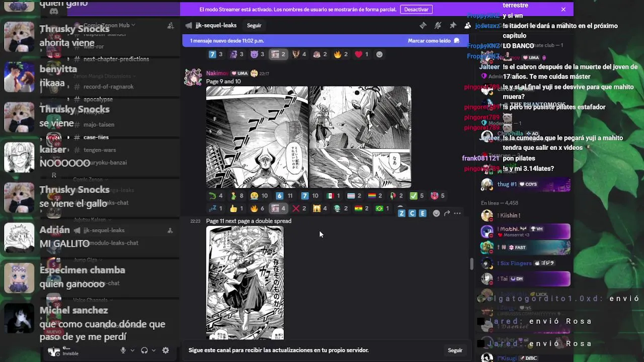Click Desactivar to turn off Streamer mode
644x362 pixels.
click(416, 9)
